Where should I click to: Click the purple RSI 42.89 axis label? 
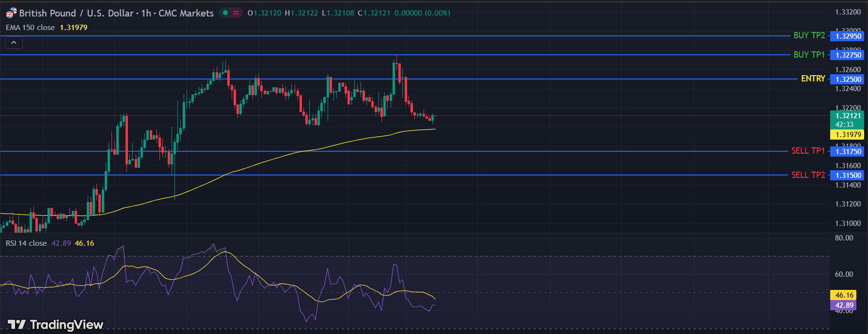click(x=844, y=305)
